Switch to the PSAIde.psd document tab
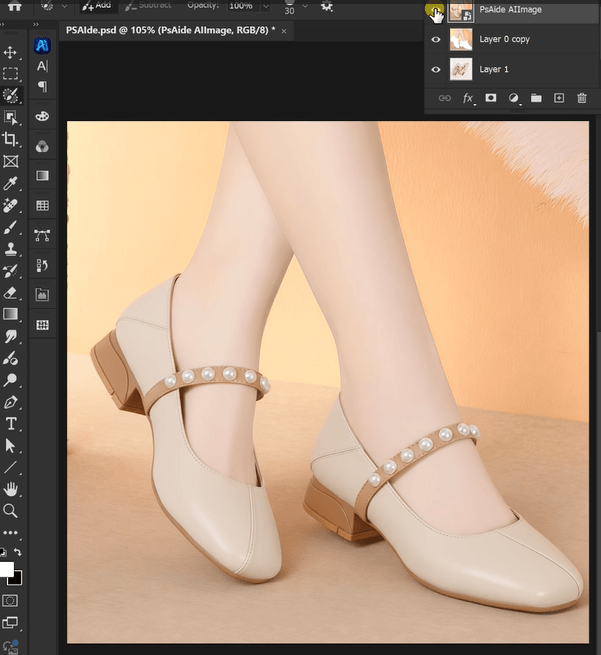The width and height of the screenshot is (601, 655). [170, 31]
